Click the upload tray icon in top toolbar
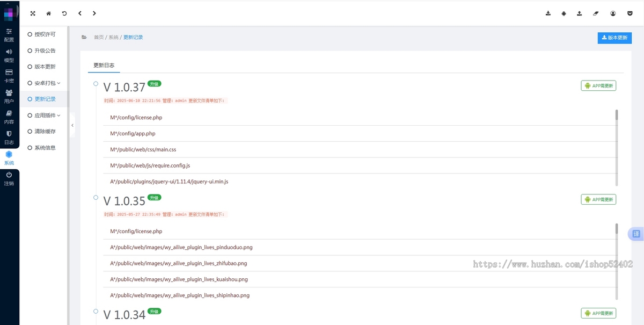This screenshot has height=325, width=644. [580, 13]
